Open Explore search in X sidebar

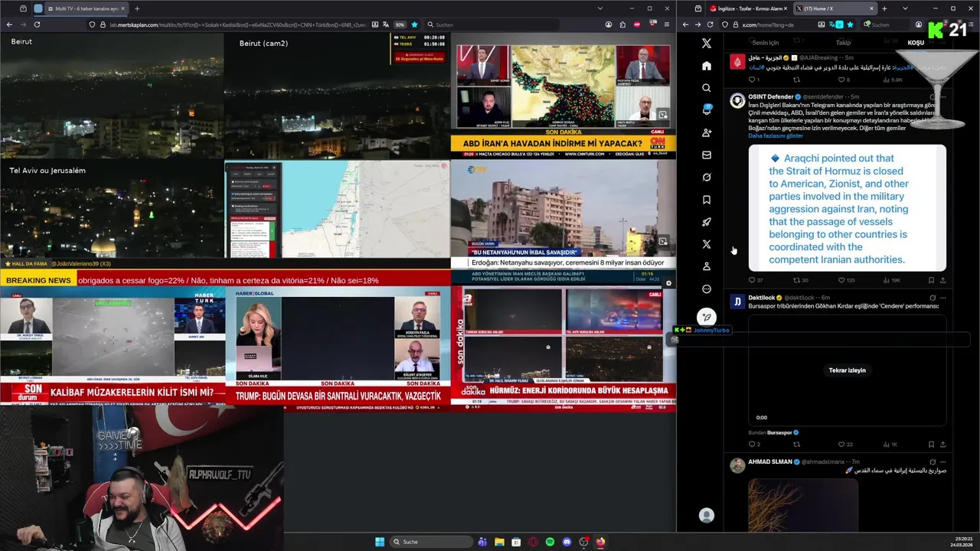tap(707, 88)
